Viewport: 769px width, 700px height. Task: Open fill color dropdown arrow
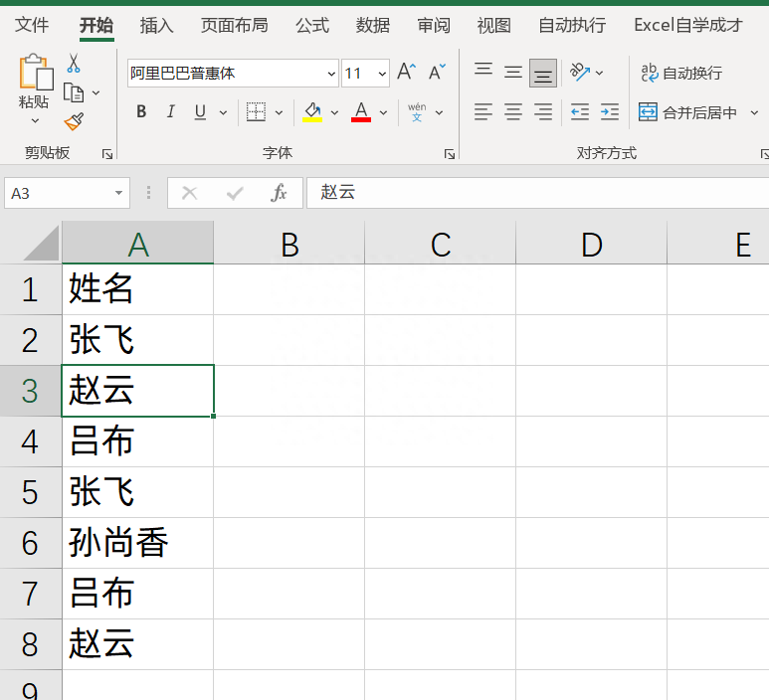334,112
